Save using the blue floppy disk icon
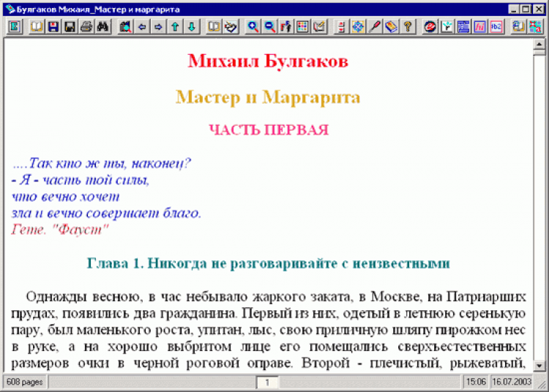This screenshot has width=549, height=392. click(x=53, y=26)
